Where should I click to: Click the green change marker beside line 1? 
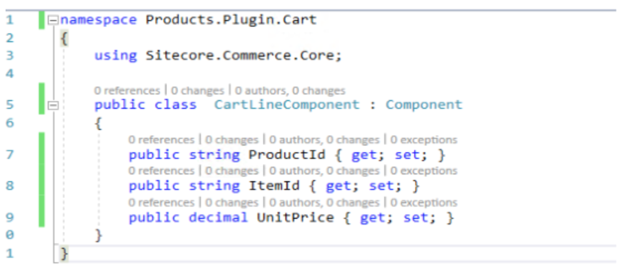[42, 20]
